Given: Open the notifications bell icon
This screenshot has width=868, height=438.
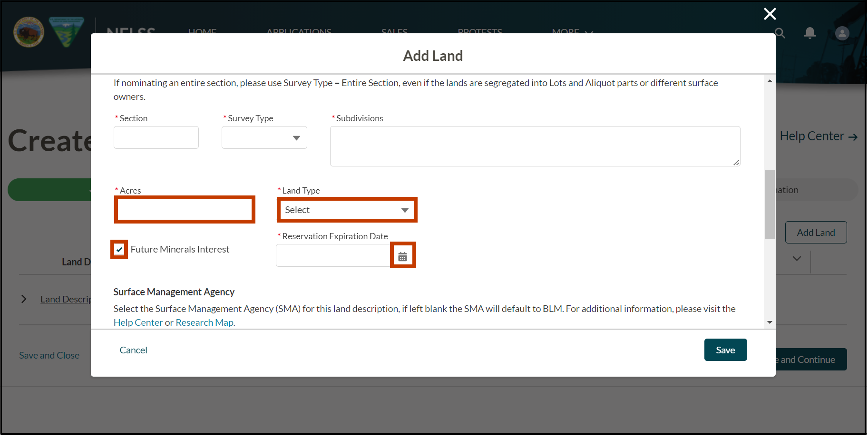Looking at the screenshot, I should [x=810, y=33].
